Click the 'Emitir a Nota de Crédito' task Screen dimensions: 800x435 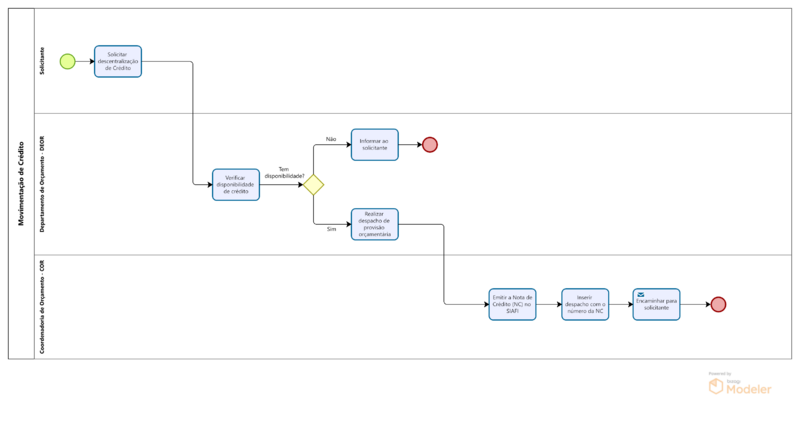512,304
